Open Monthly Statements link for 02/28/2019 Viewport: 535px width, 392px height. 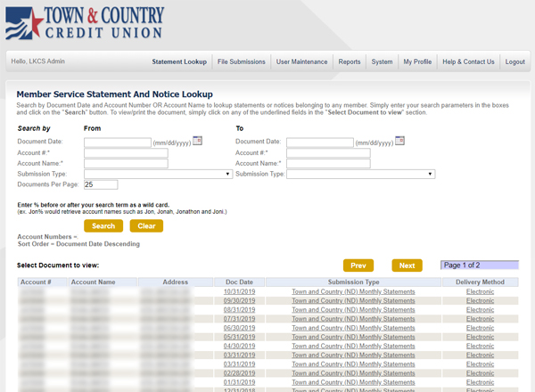[x=353, y=373]
